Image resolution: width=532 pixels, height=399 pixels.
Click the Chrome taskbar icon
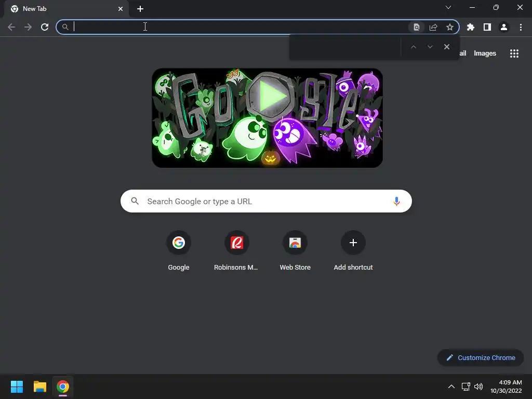tap(63, 387)
